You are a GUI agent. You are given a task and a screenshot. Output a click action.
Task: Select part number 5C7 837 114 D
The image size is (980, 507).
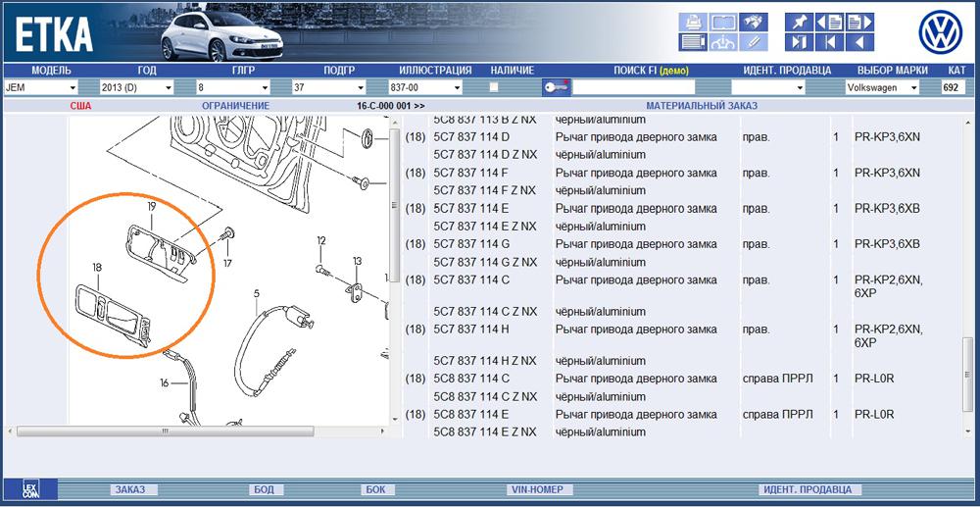[x=472, y=136]
